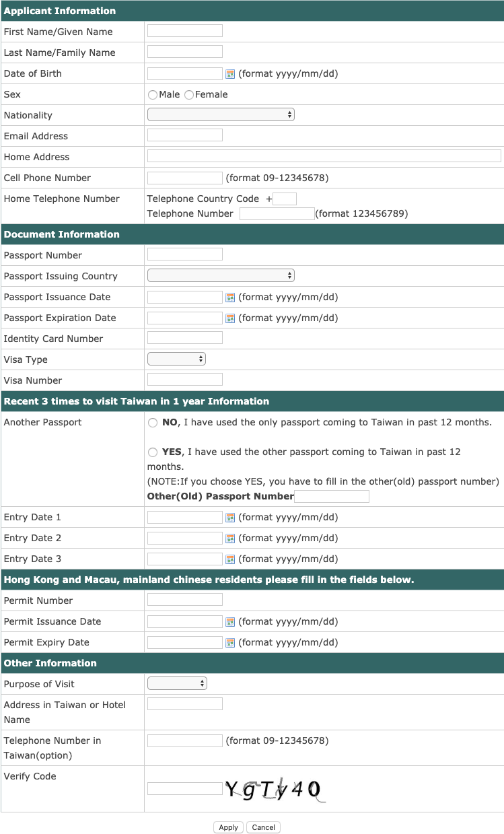504x834 pixels.
Task: Click the Entry Date 2 calendar icon
Action: [x=230, y=538]
